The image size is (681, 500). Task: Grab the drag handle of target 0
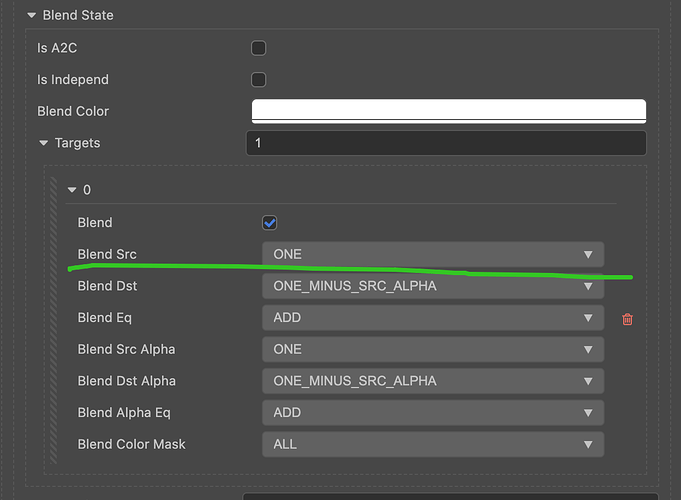click(x=54, y=320)
